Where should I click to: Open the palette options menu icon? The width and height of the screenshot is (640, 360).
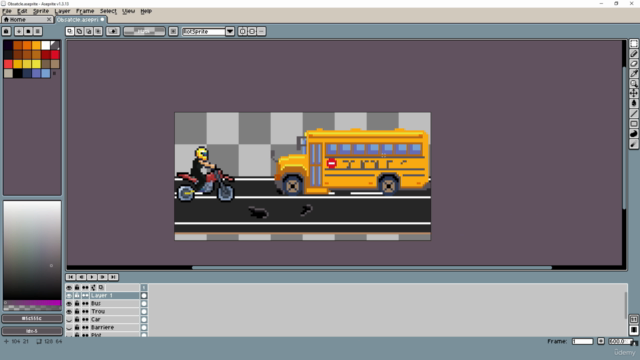pyautogui.click(x=38, y=31)
